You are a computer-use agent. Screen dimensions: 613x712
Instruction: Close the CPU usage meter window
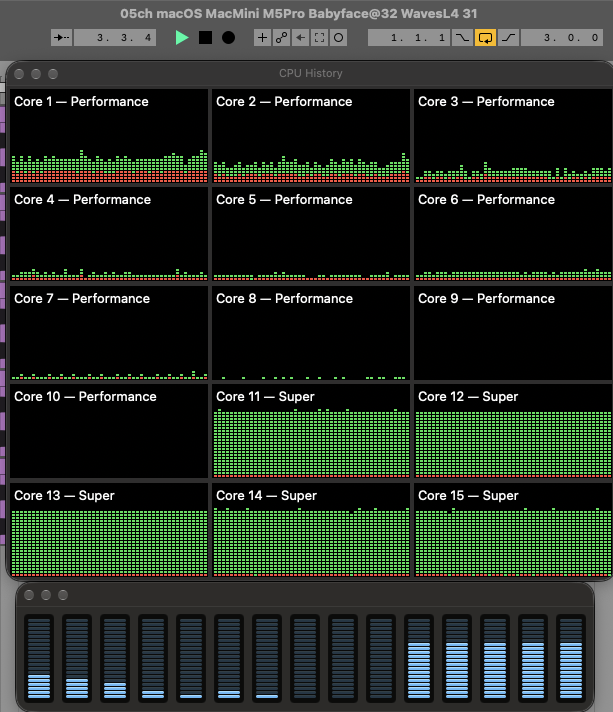pyautogui.click(x=29, y=595)
